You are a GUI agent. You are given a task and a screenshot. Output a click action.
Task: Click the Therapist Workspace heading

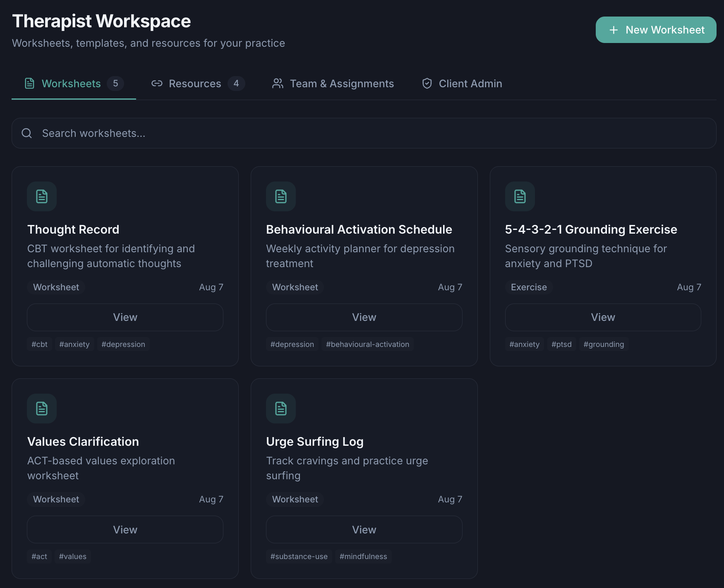(101, 21)
